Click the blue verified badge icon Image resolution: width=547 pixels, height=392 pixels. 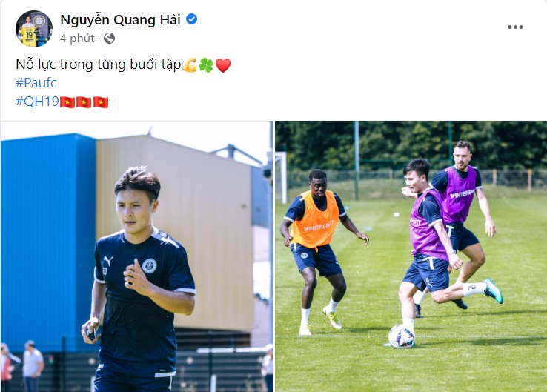(x=191, y=19)
